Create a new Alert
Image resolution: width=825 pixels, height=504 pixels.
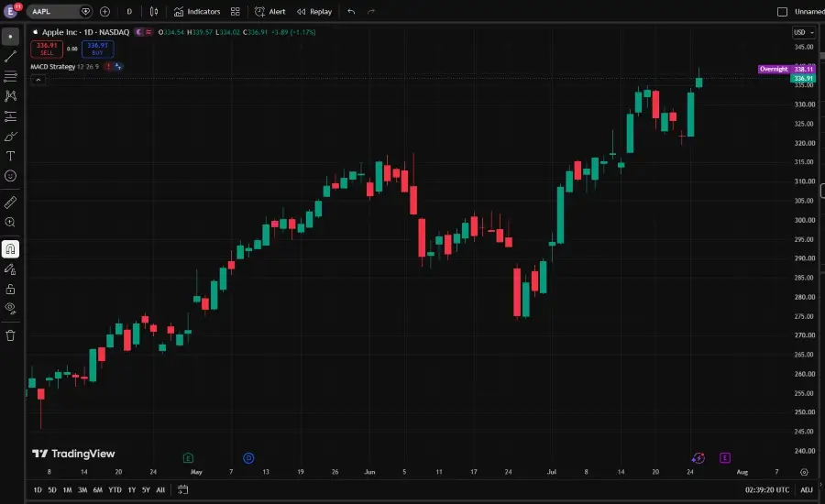(x=269, y=11)
